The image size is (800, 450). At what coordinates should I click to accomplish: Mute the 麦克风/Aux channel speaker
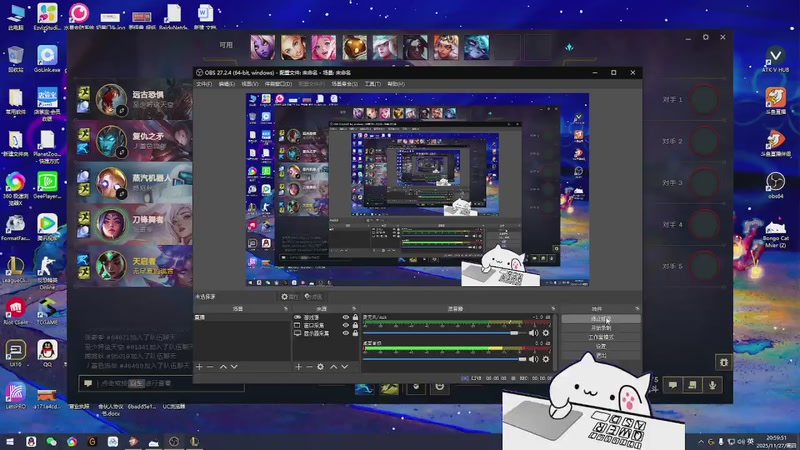[534, 333]
